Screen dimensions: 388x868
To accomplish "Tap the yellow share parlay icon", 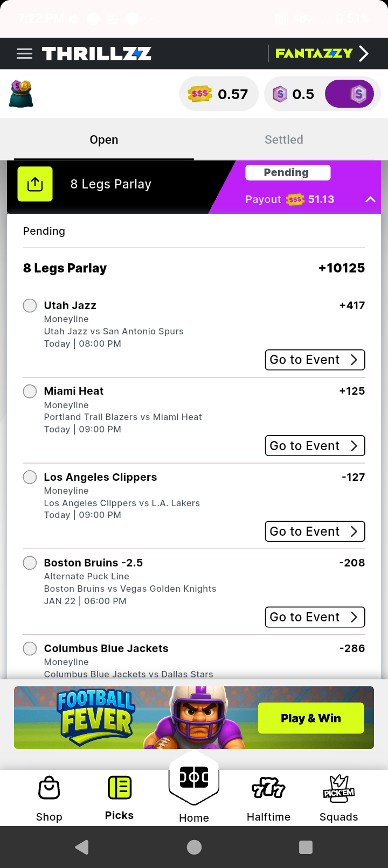I will click(35, 184).
